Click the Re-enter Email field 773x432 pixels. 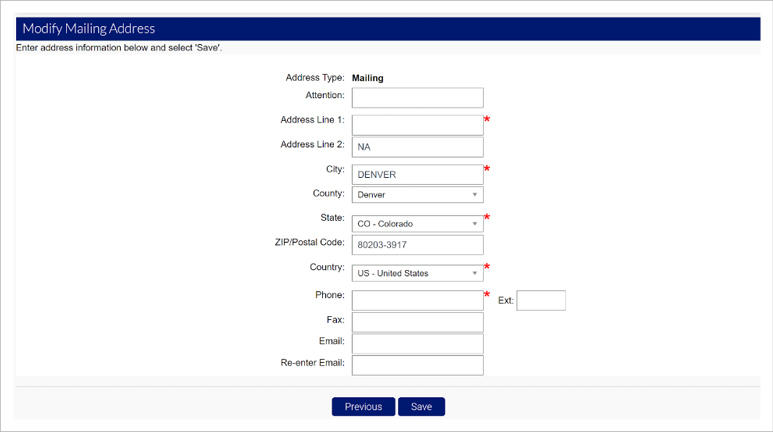417,365
